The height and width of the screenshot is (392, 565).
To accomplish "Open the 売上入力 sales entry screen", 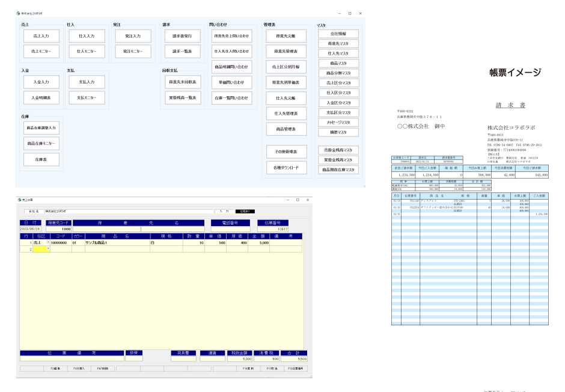I will tap(41, 36).
